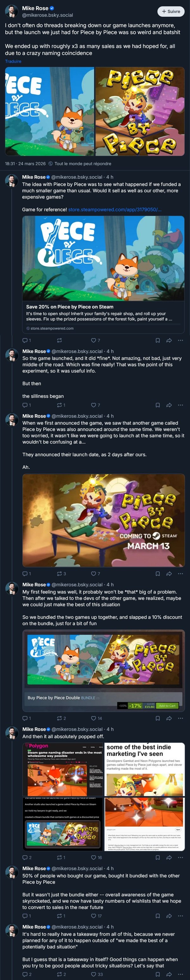Share the "silliness began" post

pyautogui.click(x=169, y=405)
